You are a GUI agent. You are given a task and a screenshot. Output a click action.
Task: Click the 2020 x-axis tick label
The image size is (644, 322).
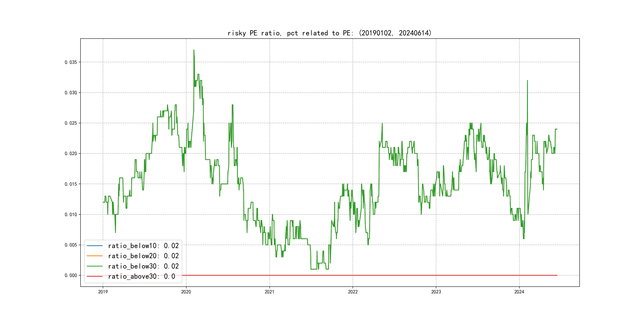pos(186,292)
